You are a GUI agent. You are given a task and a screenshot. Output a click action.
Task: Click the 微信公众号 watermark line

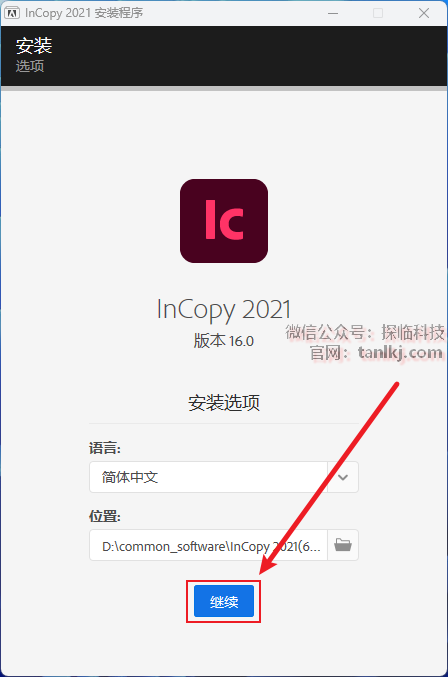click(x=365, y=332)
